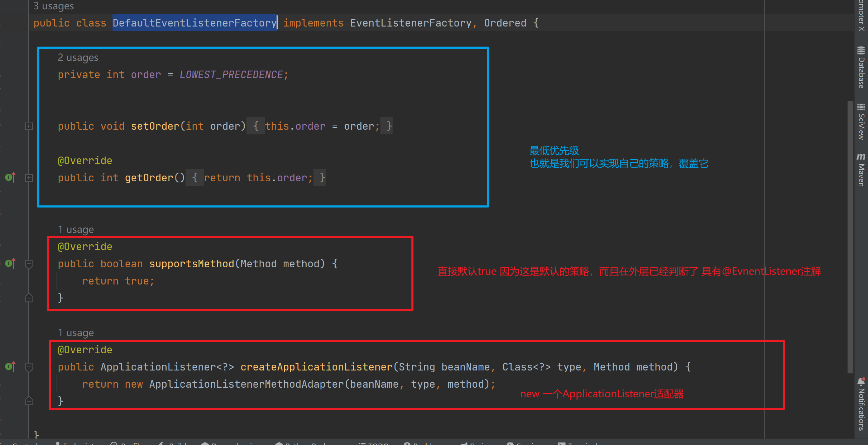This screenshot has width=868, height=445.
Task: Click the setOrder method name
Action: pyautogui.click(x=155, y=126)
